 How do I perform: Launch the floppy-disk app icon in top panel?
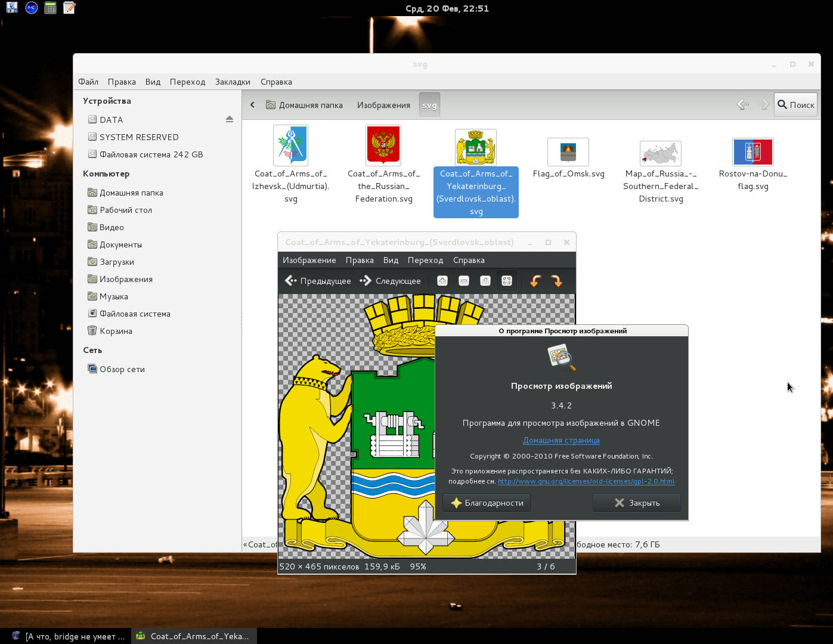(12, 8)
